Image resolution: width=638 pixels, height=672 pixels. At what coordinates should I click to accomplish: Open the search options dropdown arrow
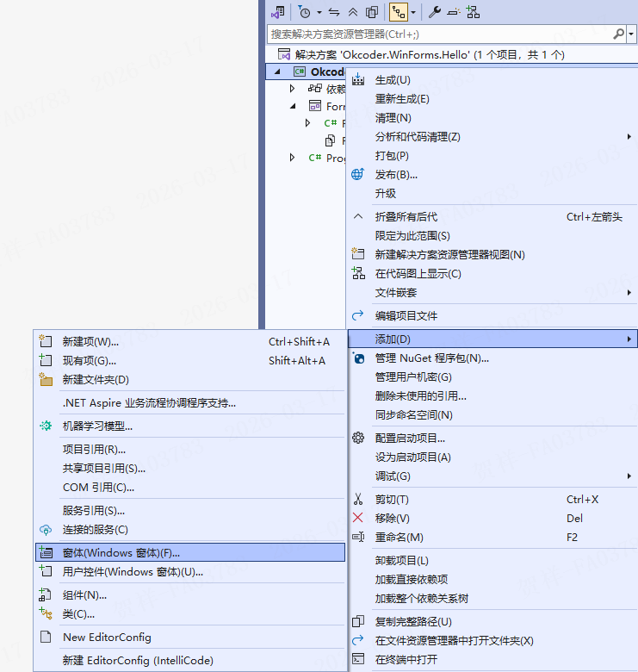(631, 34)
